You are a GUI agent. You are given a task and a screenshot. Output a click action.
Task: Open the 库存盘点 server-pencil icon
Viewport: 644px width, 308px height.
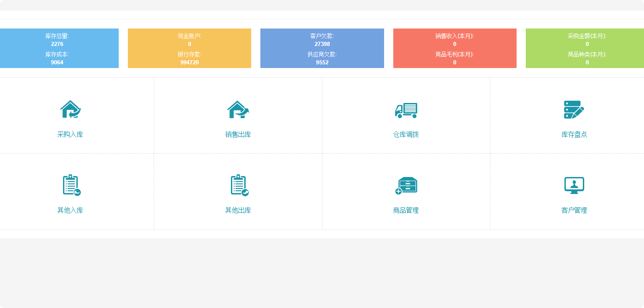[x=574, y=109]
